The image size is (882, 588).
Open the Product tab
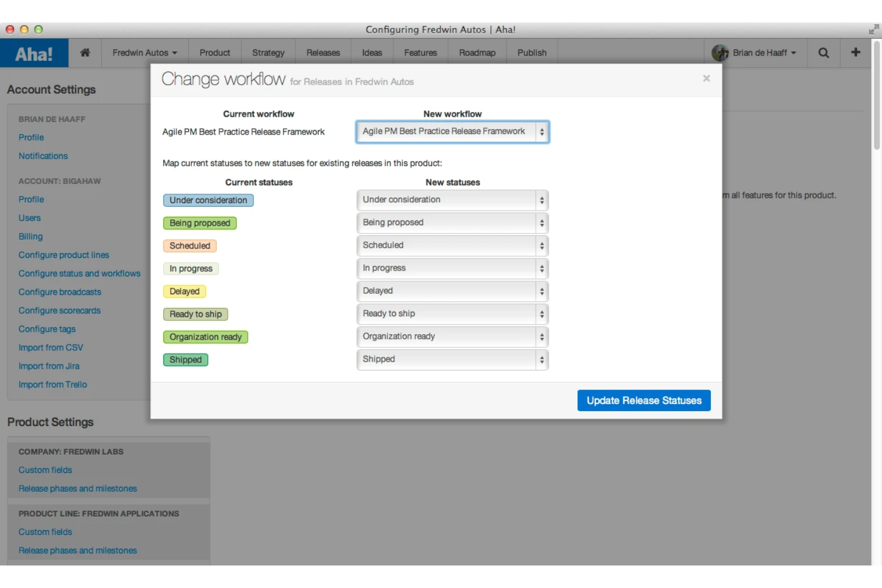click(x=215, y=52)
